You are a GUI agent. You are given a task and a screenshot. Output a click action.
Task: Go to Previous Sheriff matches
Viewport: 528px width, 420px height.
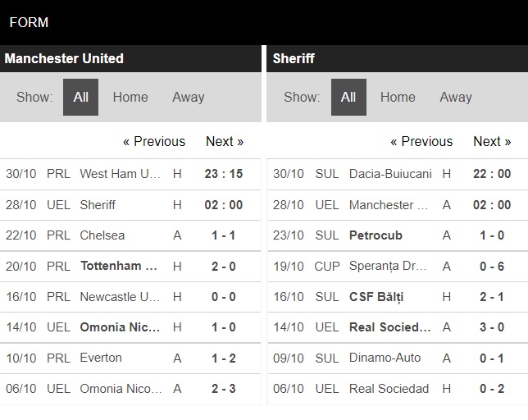pyautogui.click(x=421, y=141)
